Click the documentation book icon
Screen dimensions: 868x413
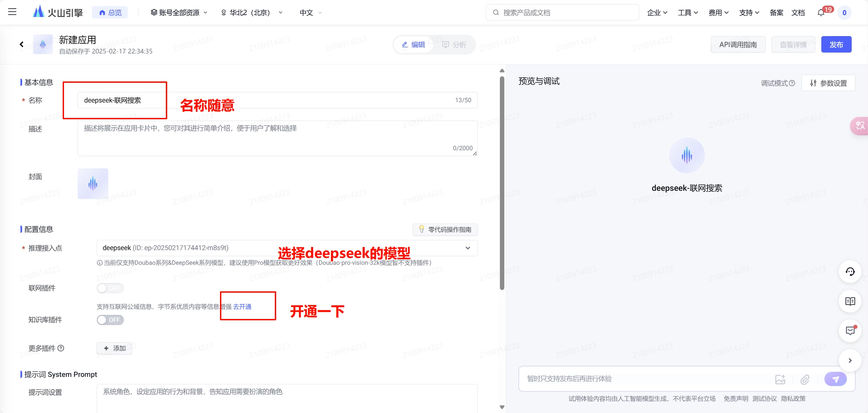pyautogui.click(x=850, y=301)
